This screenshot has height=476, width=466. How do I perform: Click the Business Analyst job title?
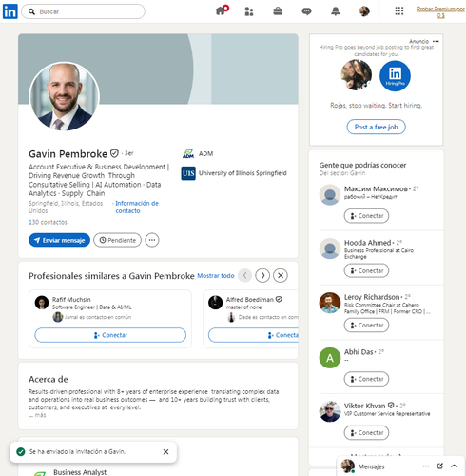tap(80, 472)
